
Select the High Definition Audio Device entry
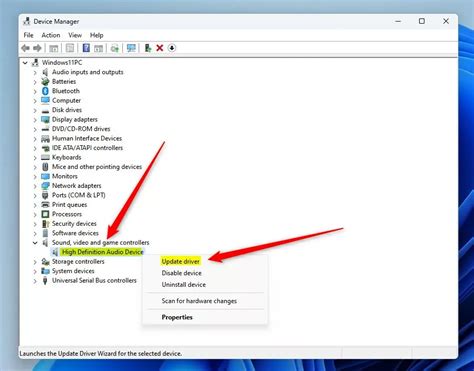tap(103, 252)
